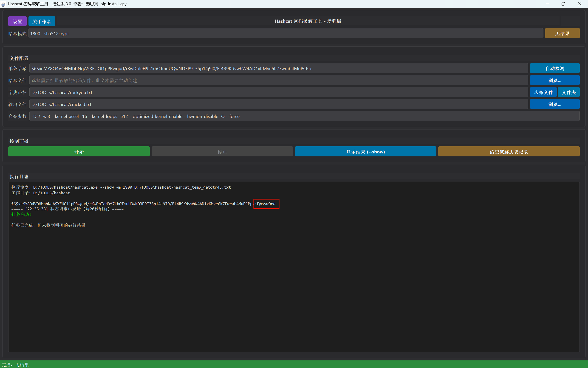The height and width of the screenshot is (368, 588).
Task: Click the Hashcat app icon in title bar
Action: [x=3, y=4]
